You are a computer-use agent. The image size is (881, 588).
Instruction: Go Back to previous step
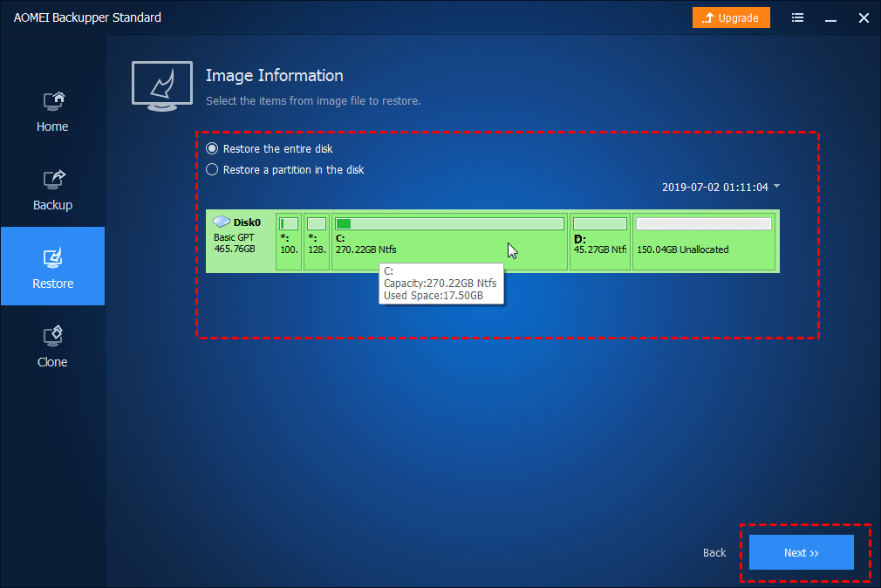click(x=714, y=552)
